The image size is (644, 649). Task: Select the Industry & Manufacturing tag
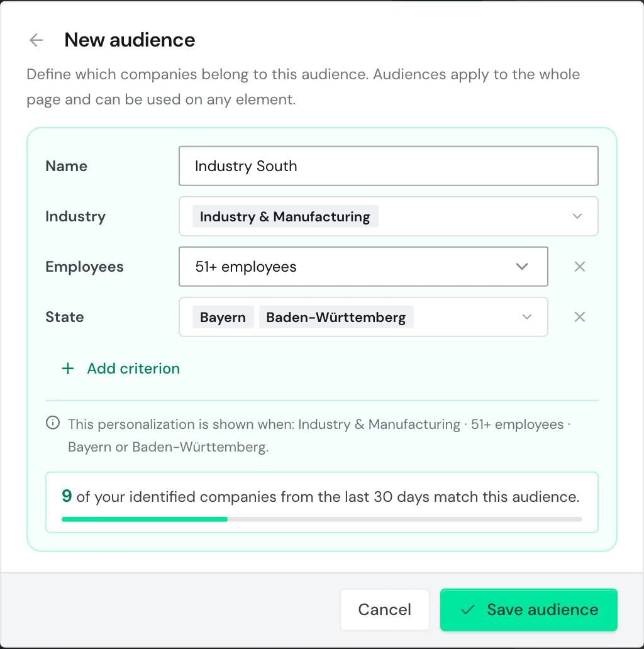285,216
